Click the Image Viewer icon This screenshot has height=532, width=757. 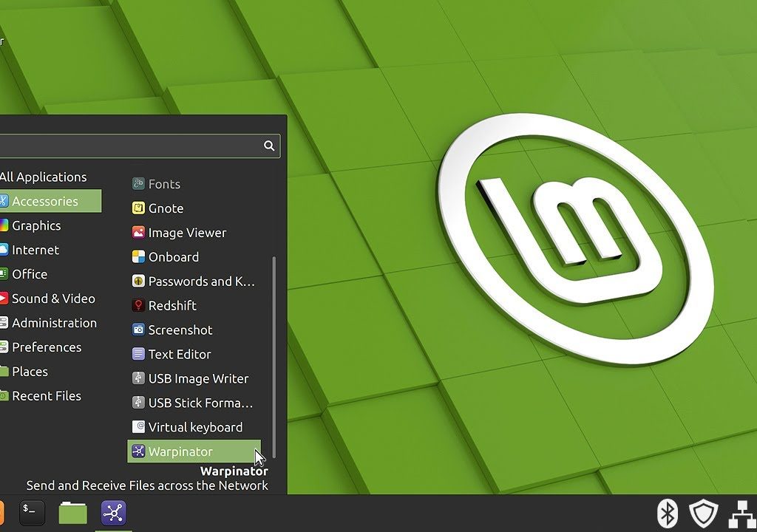point(138,233)
